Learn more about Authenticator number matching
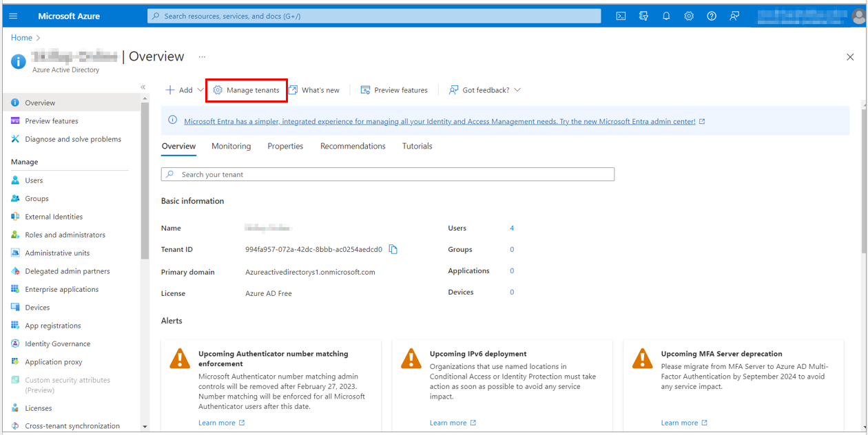This screenshot has height=435, width=868. 221,423
